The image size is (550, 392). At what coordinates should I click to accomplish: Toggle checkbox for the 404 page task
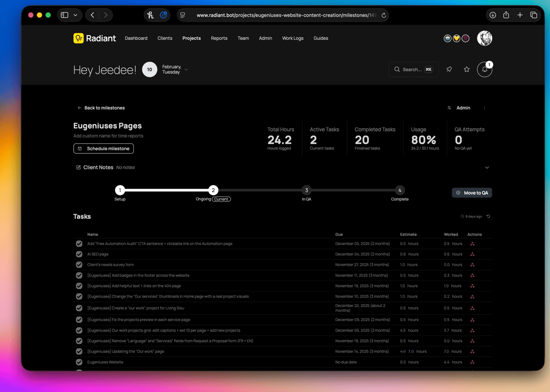[79, 286]
